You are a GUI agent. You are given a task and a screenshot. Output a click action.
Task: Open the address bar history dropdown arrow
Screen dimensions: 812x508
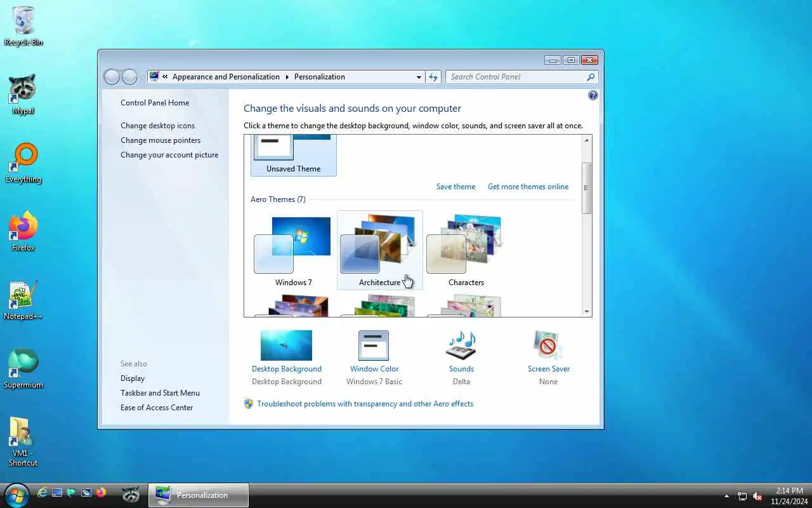click(419, 77)
